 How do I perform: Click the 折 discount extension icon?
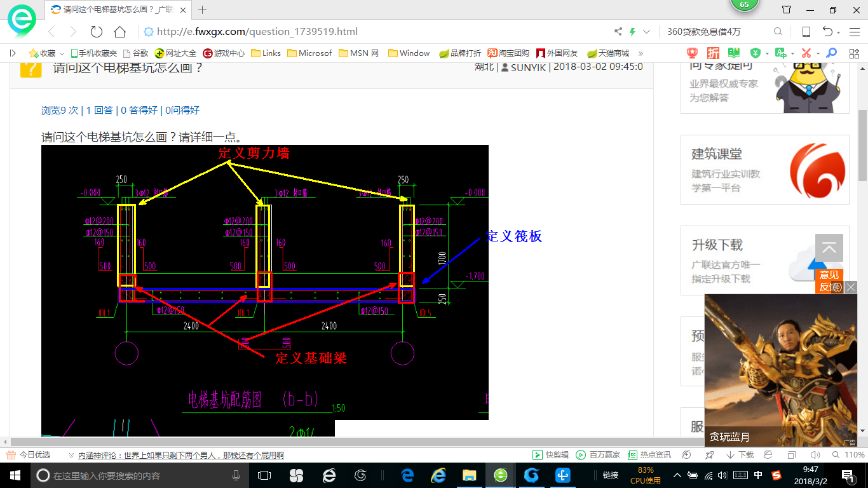(x=714, y=53)
